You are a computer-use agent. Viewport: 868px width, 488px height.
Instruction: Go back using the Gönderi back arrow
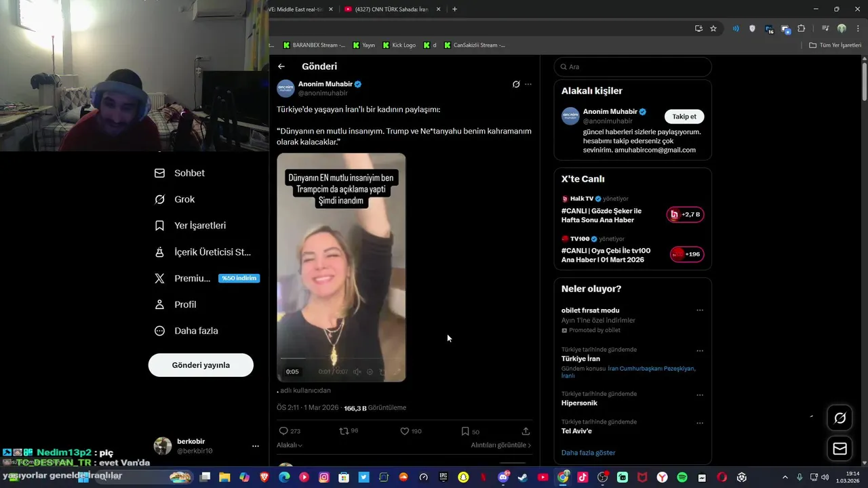pos(281,66)
